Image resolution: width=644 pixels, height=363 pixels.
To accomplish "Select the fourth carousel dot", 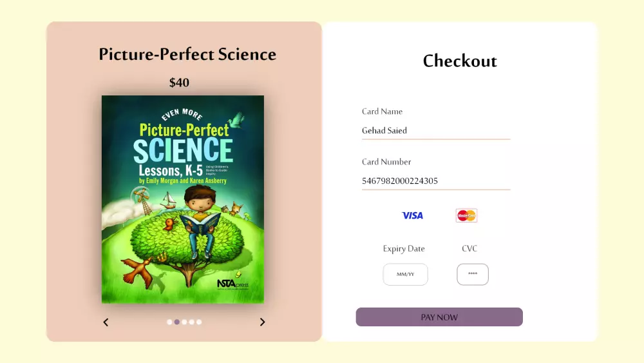I will (x=192, y=322).
